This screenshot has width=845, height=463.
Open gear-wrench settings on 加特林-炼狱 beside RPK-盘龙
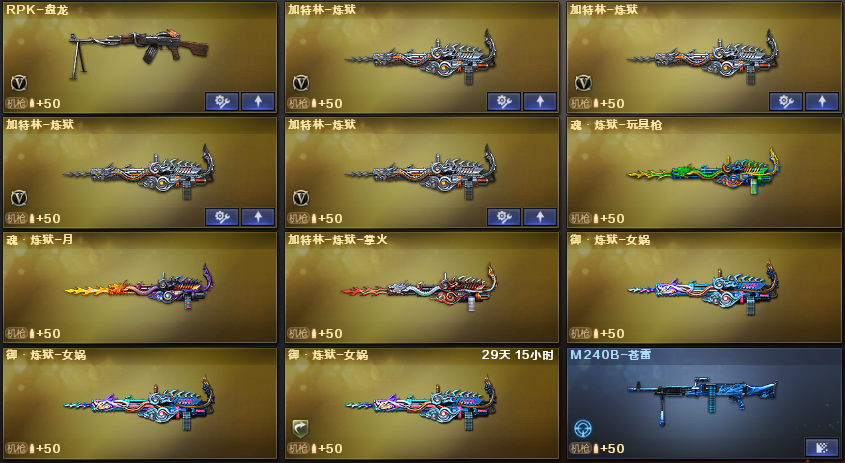(503, 101)
